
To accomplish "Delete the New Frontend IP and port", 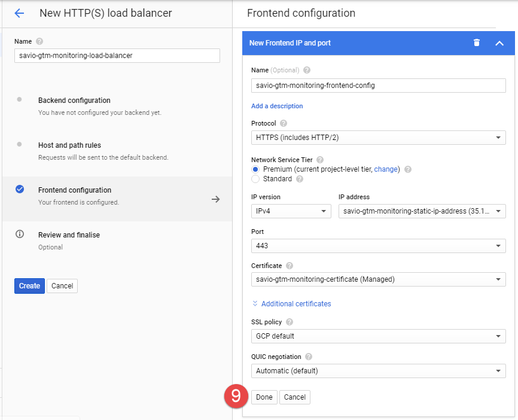I will tap(476, 42).
